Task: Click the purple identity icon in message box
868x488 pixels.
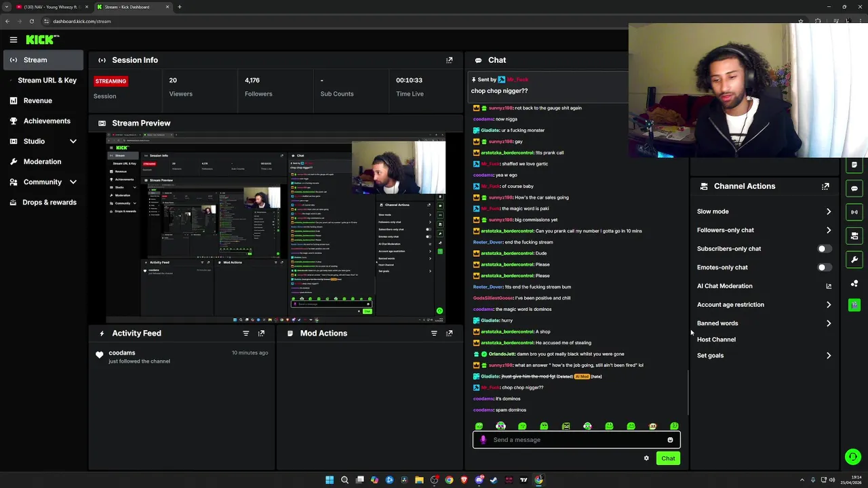Action: click(483, 440)
